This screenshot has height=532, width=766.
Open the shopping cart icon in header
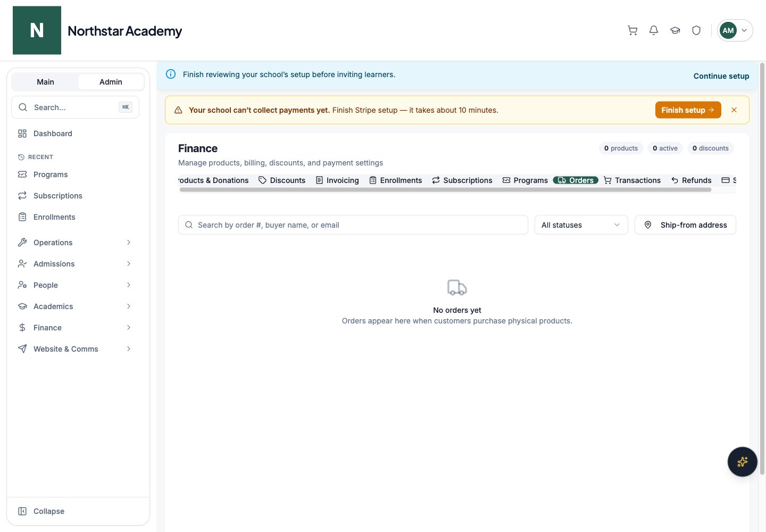tap(632, 30)
